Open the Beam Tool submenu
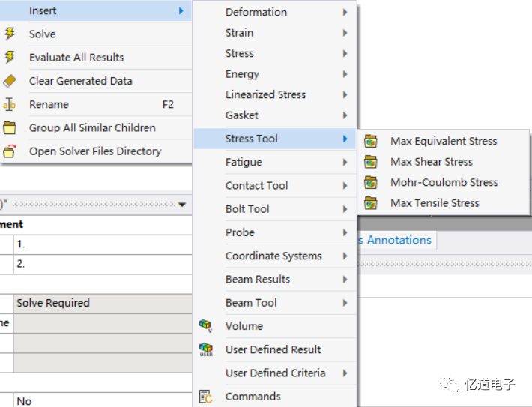The width and height of the screenshot is (532, 407). pos(275,303)
